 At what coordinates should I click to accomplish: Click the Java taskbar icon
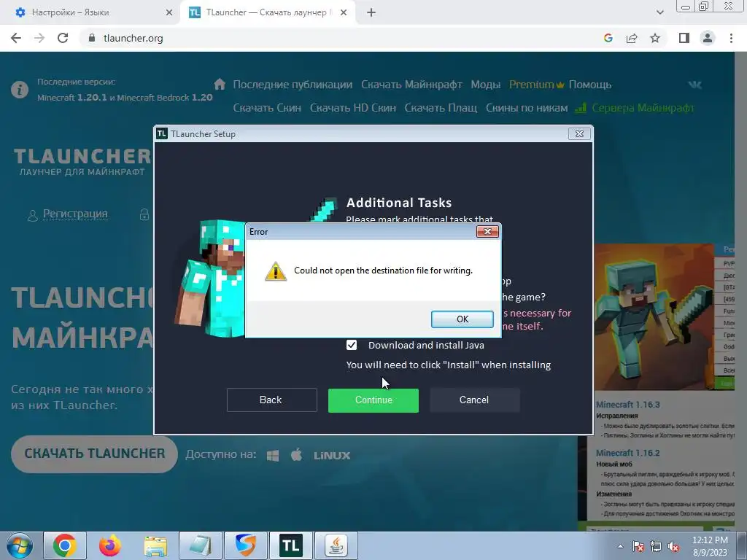tap(336, 545)
